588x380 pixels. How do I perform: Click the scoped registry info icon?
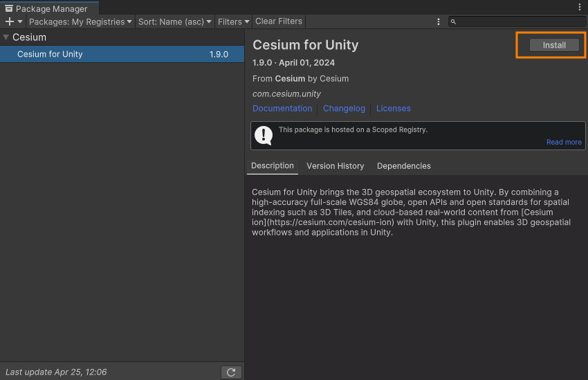pos(264,135)
